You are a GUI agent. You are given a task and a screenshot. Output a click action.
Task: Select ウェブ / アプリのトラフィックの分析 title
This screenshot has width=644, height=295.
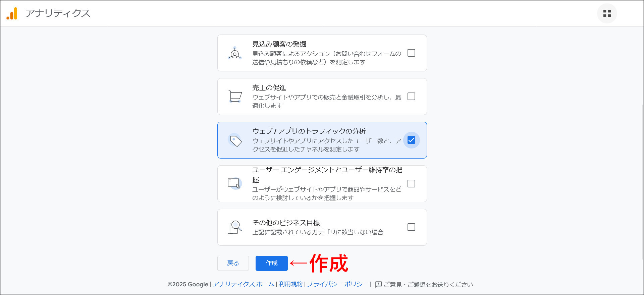[309, 131]
